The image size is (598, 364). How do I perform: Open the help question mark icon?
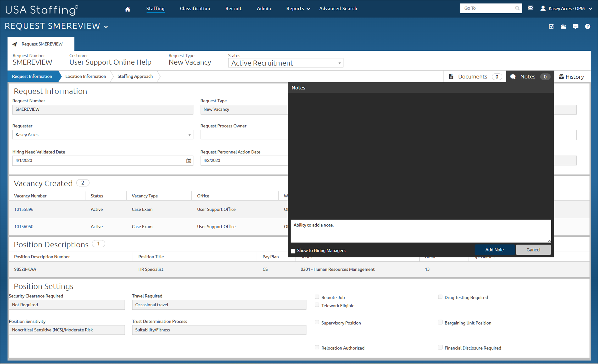point(587,27)
